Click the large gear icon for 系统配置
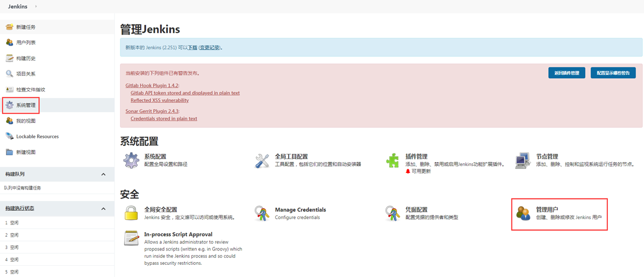The width and height of the screenshot is (644, 277). [x=132, y=160]
